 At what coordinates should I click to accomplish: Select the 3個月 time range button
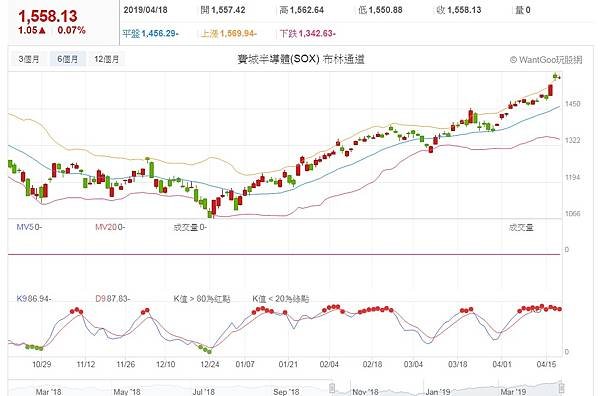(x=29, y=59)
